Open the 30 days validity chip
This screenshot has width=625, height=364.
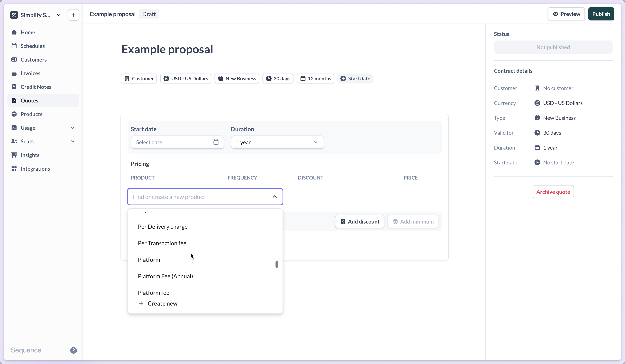(278, 79)
